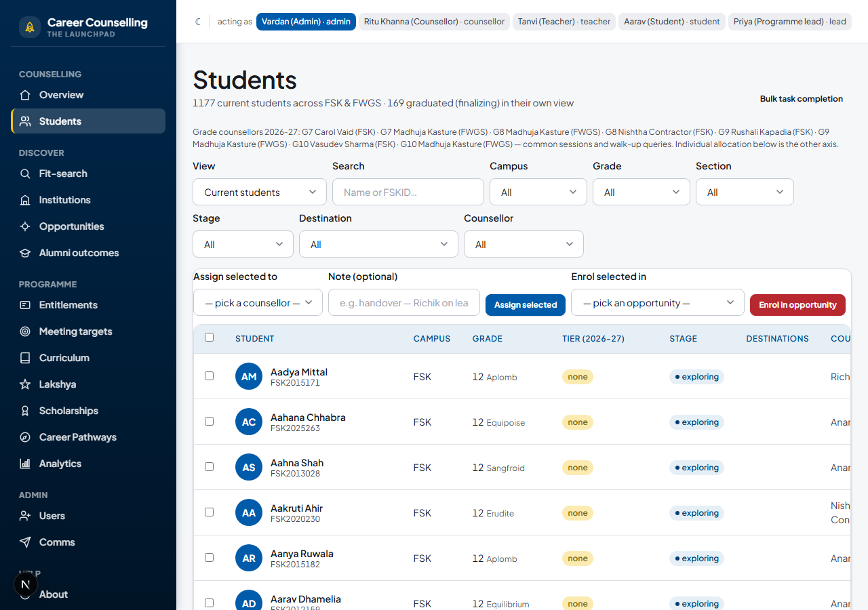Click the AS avatar for Aahna Shah
868x610 pixels.
pos(249,467)
